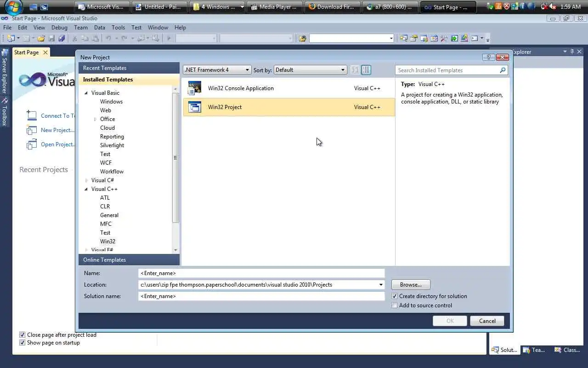Click the Browse... button
Screen dimensions: 588x368
tap(411, 285)
